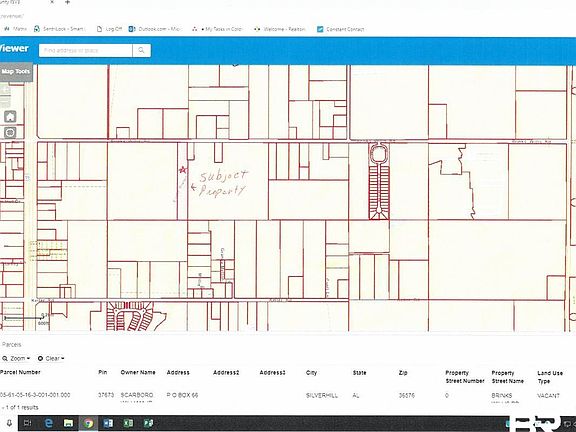Image resolution: width=576 pixels, height=432 pixels.
Task: Open a new browser tab
Action: point(67,2)
